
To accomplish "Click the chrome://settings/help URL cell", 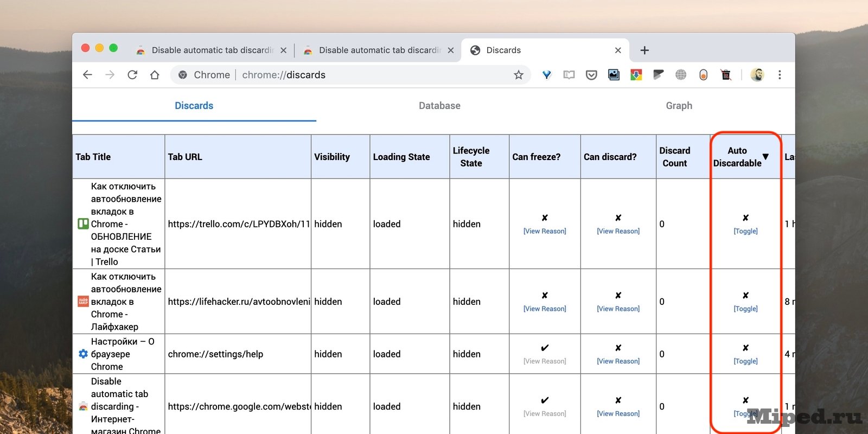I will (x=238, y=354).
